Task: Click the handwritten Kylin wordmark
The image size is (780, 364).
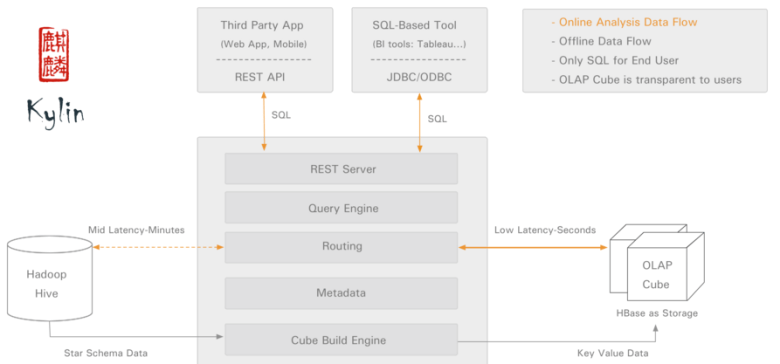Action: coord(55,113)
